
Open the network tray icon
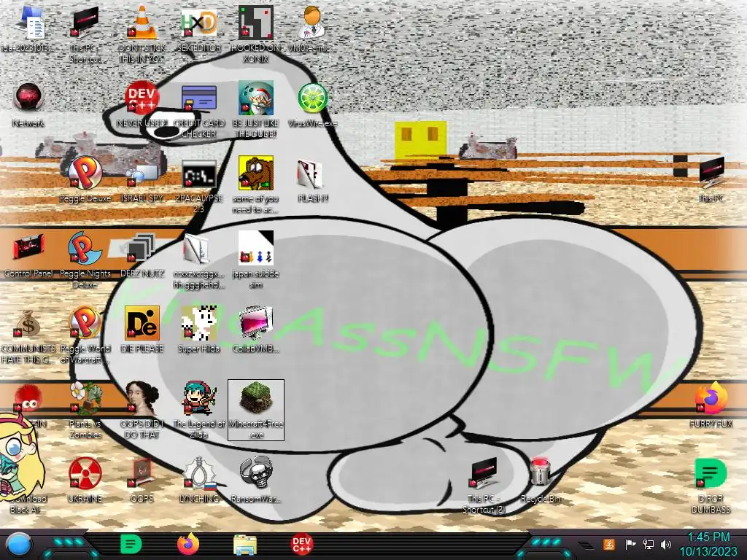pos(648,544)
